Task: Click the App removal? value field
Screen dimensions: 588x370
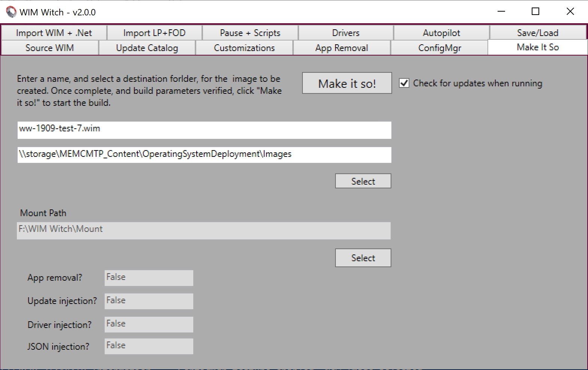Action: tap(149, 278)
